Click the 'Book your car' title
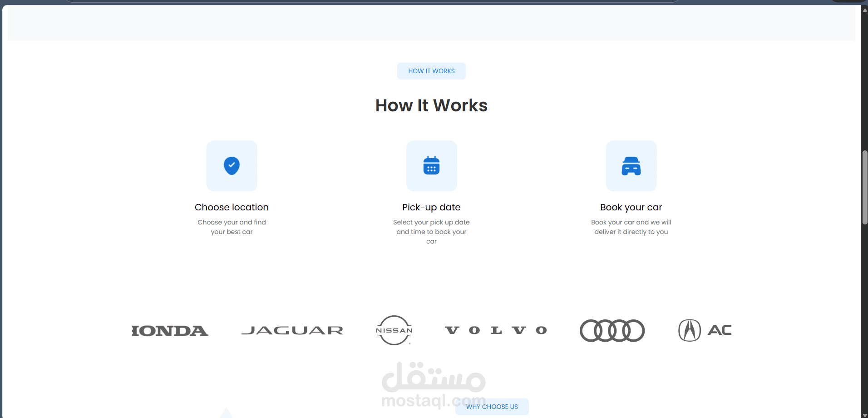868x418 pixels. tap(631, 207)
